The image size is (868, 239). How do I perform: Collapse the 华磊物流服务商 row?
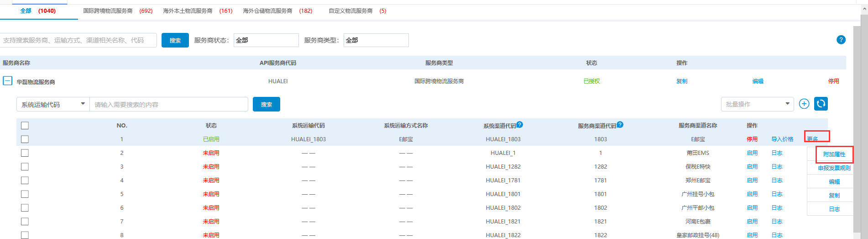click(7, 81)
